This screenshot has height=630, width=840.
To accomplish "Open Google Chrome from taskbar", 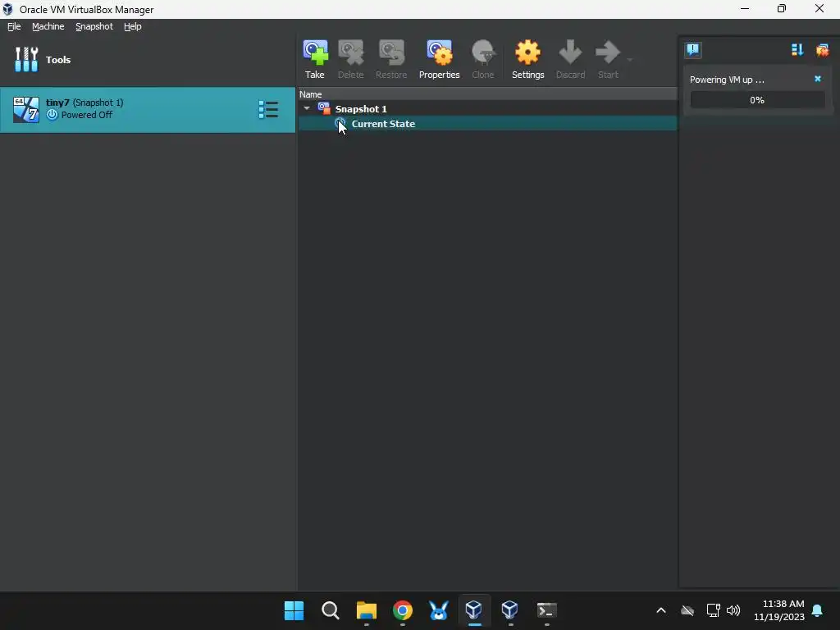I will point(402,610).
